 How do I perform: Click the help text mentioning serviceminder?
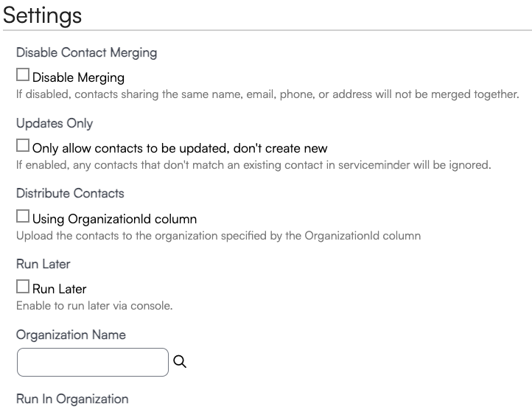[253, 165]
